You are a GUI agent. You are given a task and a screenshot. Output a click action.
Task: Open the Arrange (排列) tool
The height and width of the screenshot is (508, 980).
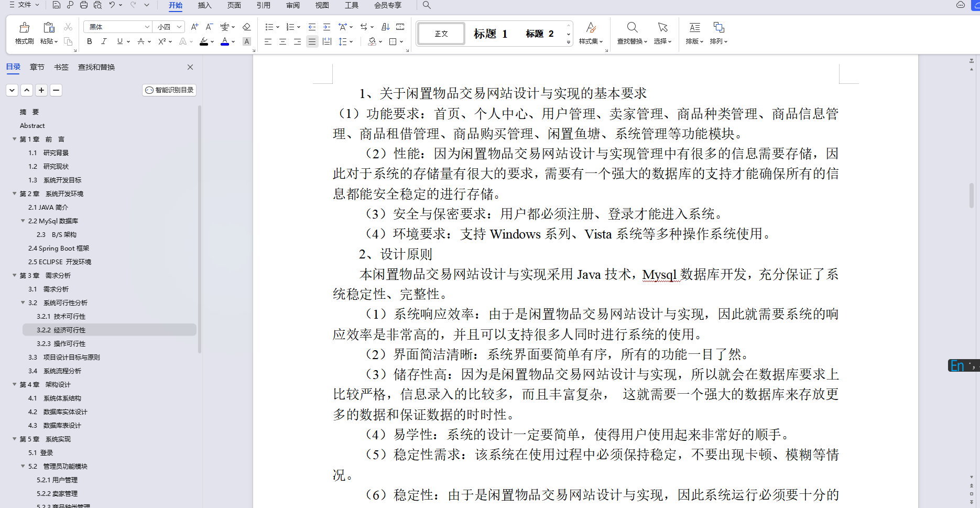718,33
